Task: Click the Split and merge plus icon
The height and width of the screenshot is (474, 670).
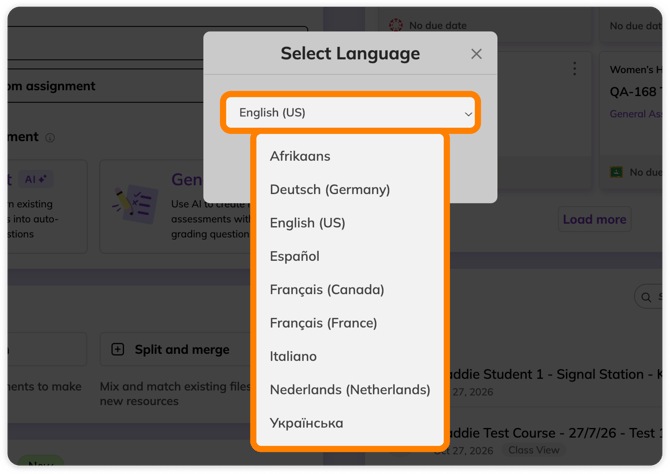Action: coord(118,349)
